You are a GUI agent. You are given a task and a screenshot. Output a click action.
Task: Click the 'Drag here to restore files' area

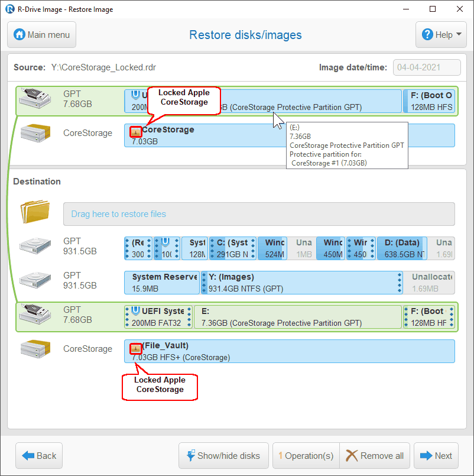click(x=259, y=214)
